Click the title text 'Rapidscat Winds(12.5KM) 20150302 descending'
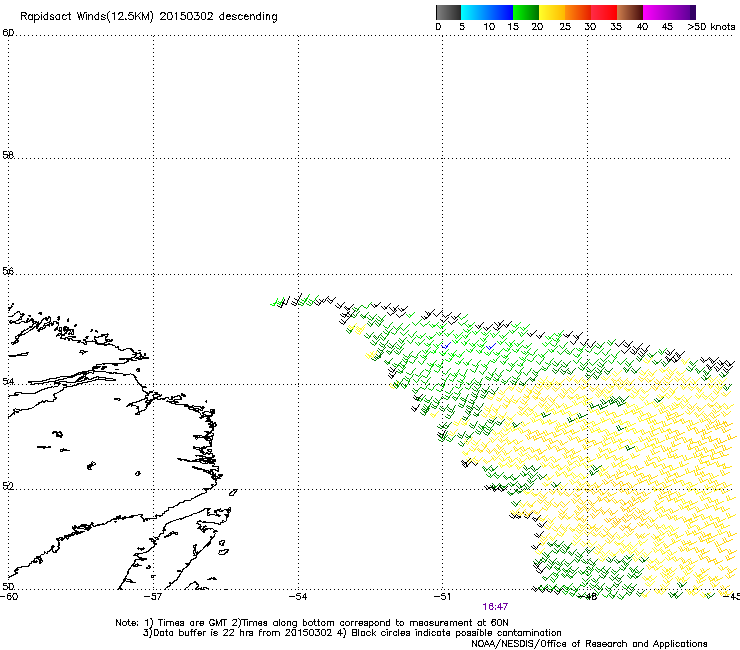740x650 pixels. coord(149,17)
